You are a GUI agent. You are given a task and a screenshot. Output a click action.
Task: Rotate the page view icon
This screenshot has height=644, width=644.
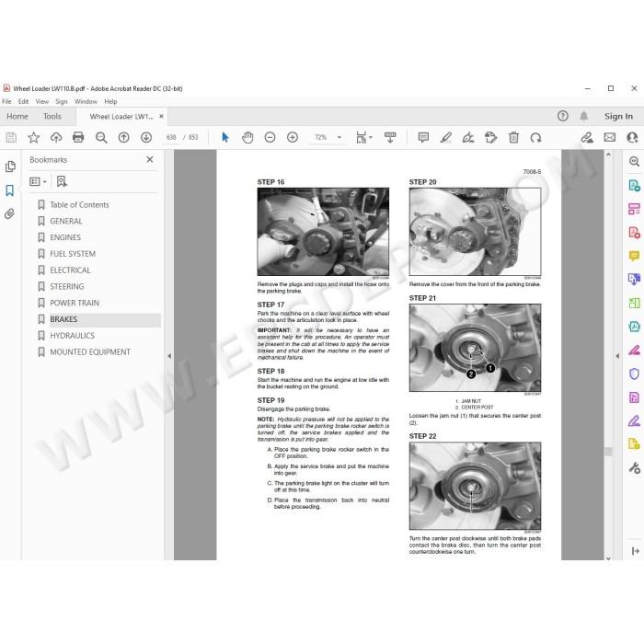click(x=536, y=138)
